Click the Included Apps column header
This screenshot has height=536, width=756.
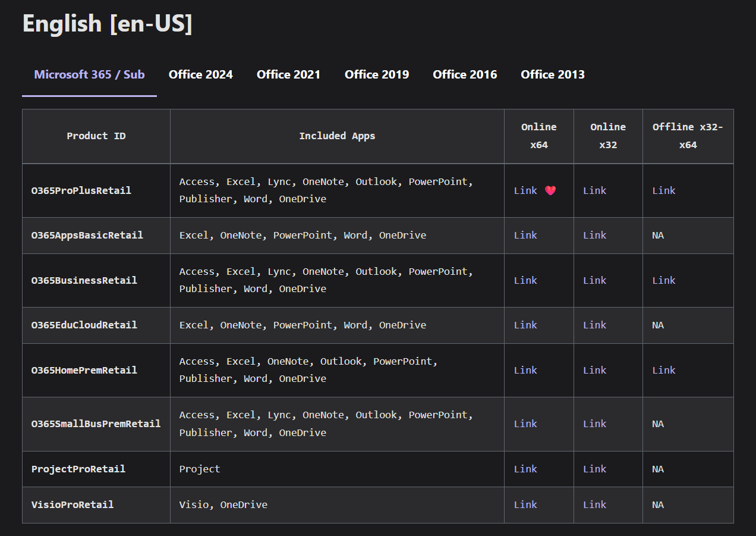(x=337, y=136)
